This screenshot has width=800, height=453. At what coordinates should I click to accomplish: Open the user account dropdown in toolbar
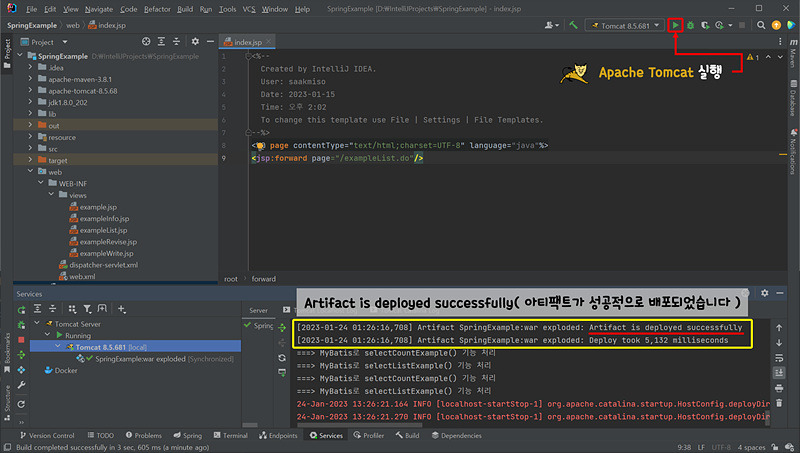click(552, 25)
